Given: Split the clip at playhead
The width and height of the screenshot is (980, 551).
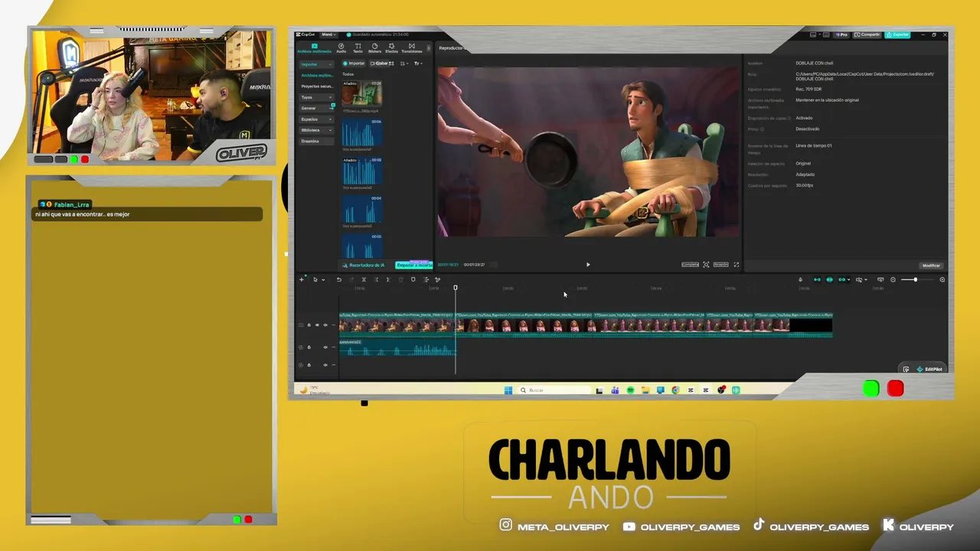Looking at the screenshot, I should pos(364,279).
